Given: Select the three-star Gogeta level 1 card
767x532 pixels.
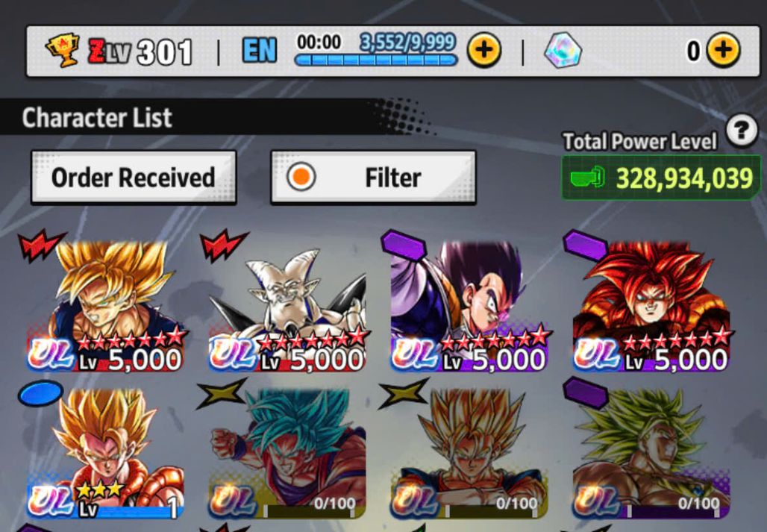Looking at the screenshot, I should coord(104,453).
